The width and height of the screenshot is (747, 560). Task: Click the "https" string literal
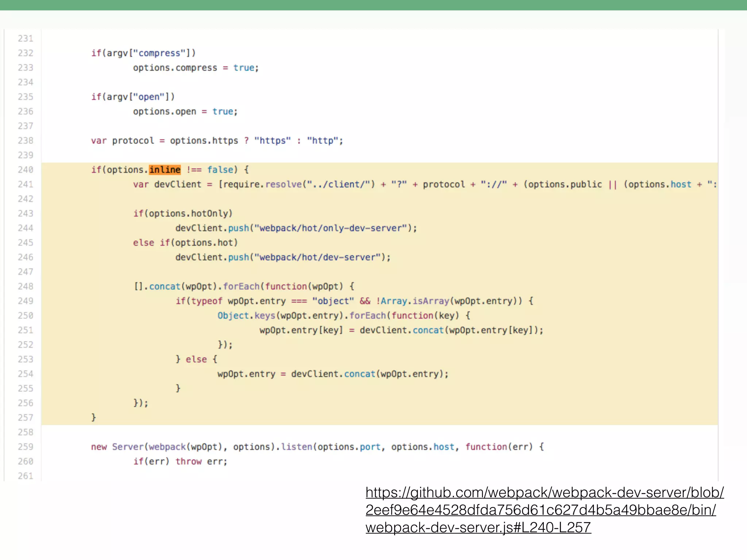272,141
